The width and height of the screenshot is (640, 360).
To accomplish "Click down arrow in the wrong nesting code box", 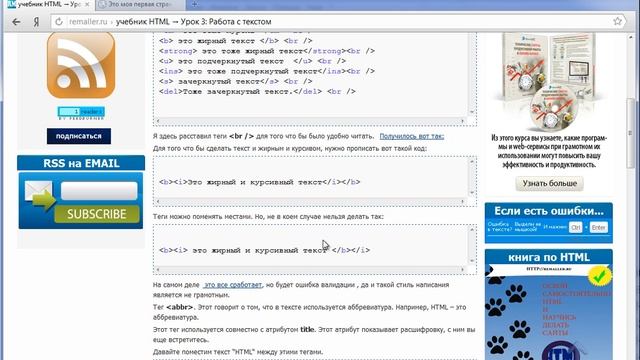I will click(472, 261).
